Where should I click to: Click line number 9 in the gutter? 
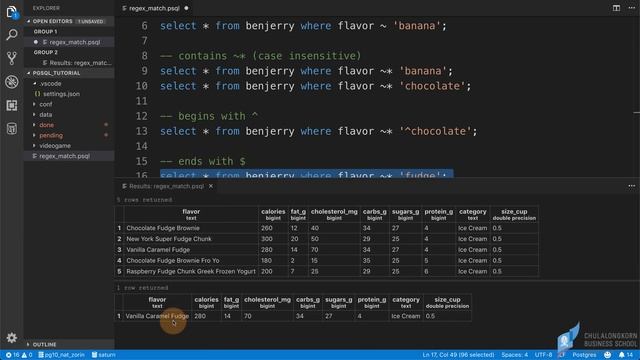tap(144, 71)
